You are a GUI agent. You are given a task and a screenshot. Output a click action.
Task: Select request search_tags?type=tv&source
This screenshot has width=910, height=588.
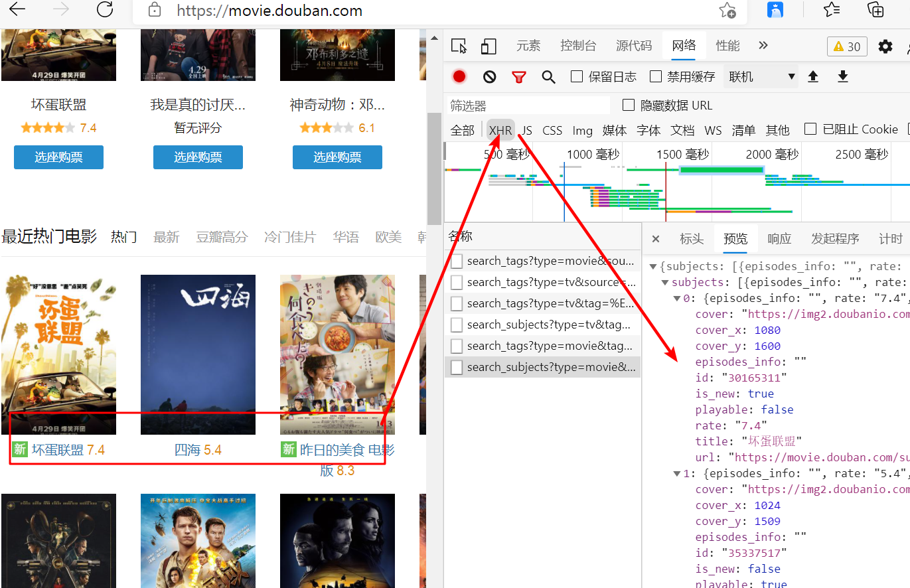543,282
